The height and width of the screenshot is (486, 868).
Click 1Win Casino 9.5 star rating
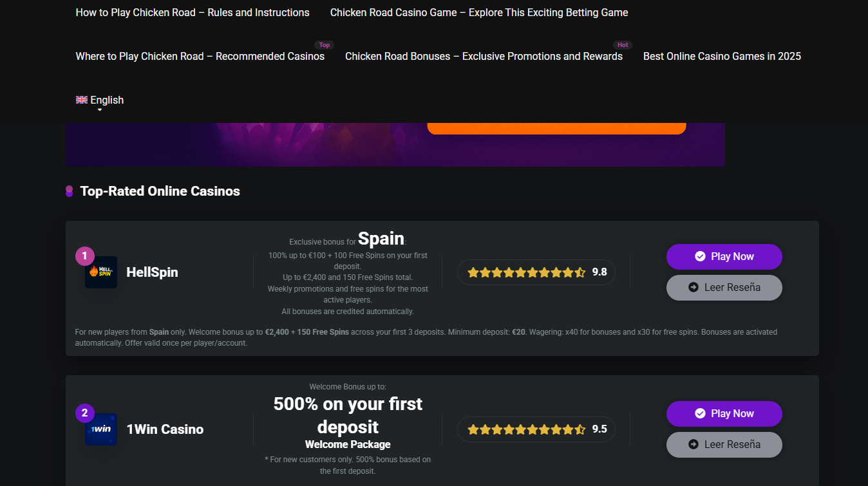pyautogui.click(x=536, y=429)
